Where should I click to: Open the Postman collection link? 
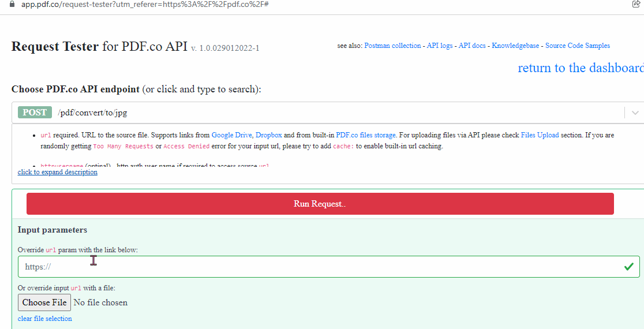point(392,46)
